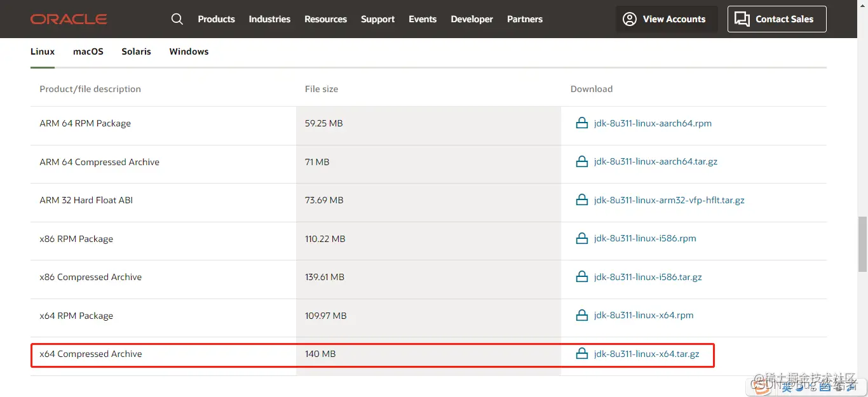Switch to the Windows tab
The image size is (868, 397).
(189, 51)
